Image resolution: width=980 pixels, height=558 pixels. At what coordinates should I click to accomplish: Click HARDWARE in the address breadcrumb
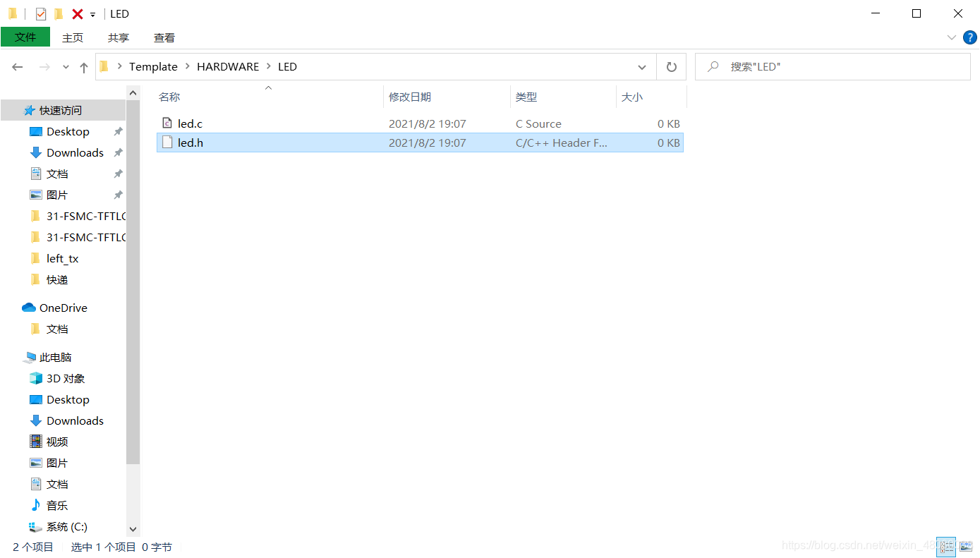(x=228, y=67)
